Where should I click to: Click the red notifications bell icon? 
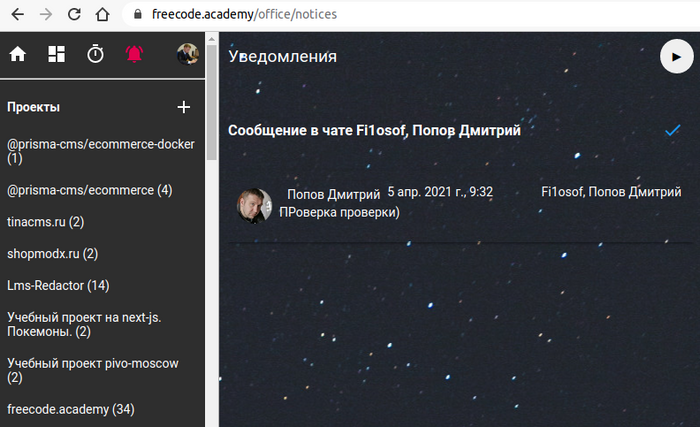[x=134, y=54]
